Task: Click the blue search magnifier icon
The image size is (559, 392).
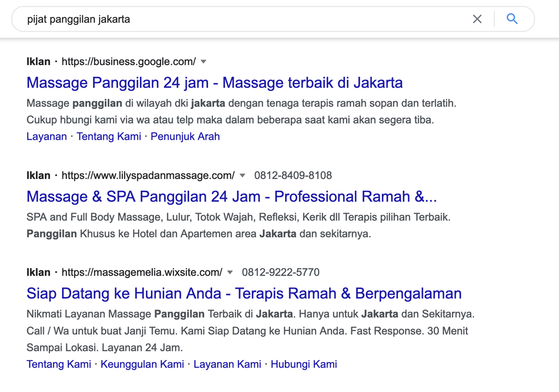Action: (x=512, y=19)
